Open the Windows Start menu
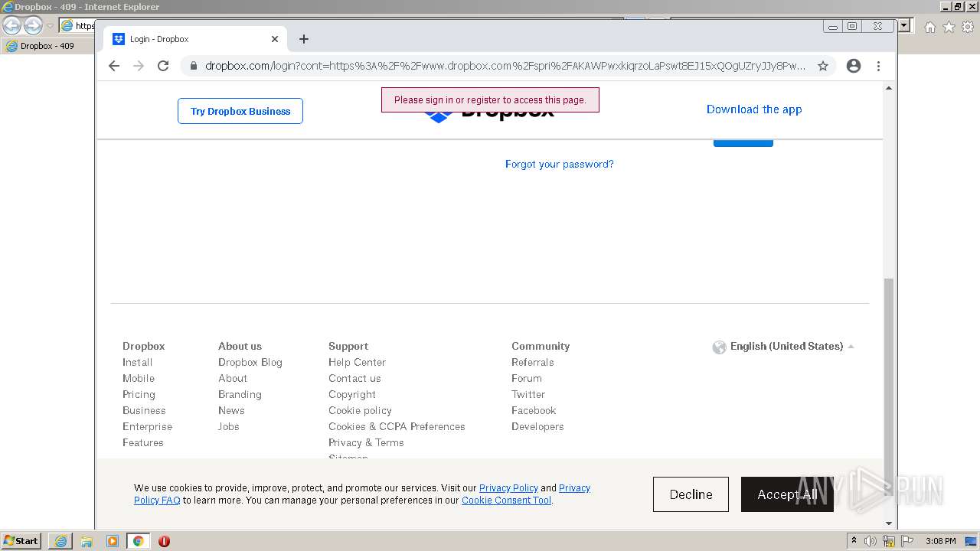The image size is (980, 551). (21, 541)
